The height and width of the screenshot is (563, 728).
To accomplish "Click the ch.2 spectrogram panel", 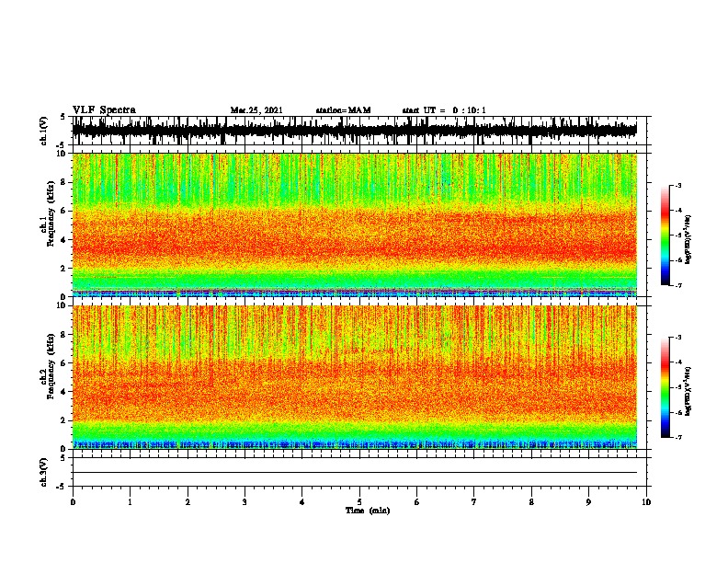I will point(355,377).
